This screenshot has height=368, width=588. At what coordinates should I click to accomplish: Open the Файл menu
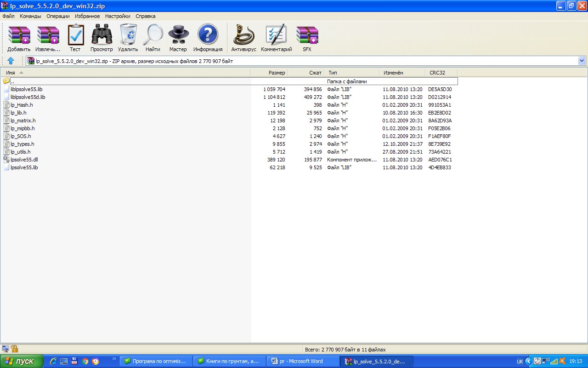[x=8, y=16]
